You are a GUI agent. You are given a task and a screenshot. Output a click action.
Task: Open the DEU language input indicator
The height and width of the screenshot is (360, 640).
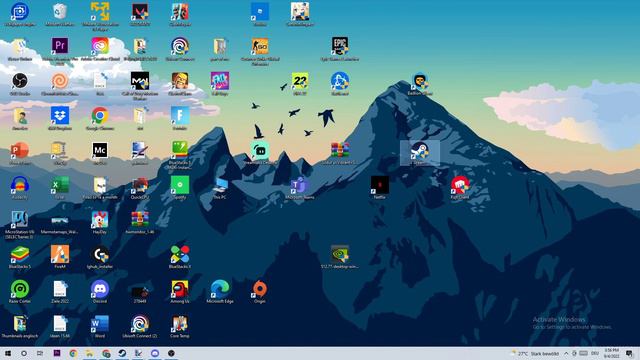tap(595, 353)
